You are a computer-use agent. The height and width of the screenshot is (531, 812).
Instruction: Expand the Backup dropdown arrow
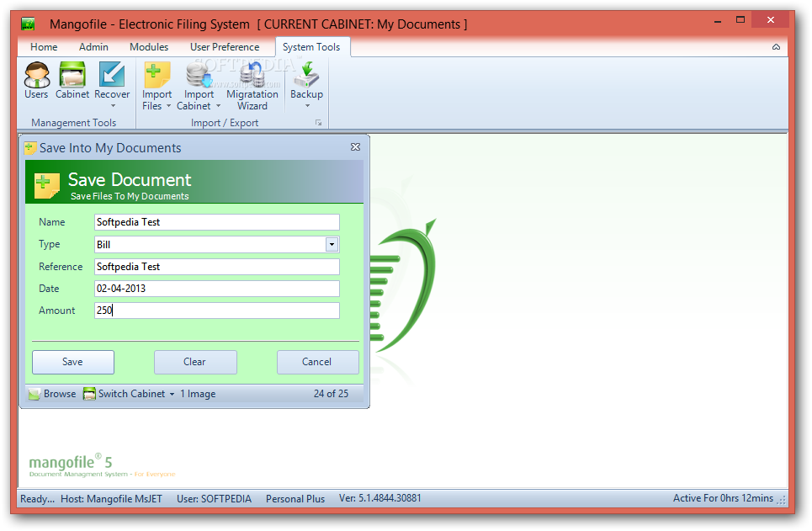pyautogui.click(x=308, y=106)
